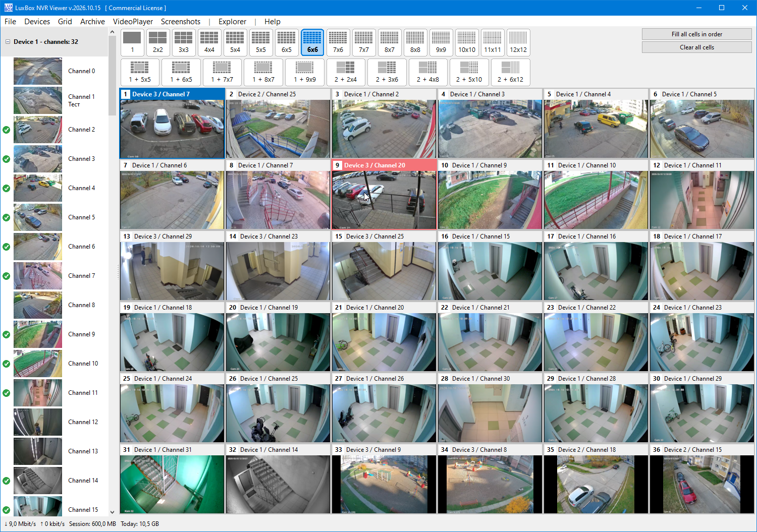Select the 9x9 grid layout
The image size is (757, 532).
(x=441, y=42)
